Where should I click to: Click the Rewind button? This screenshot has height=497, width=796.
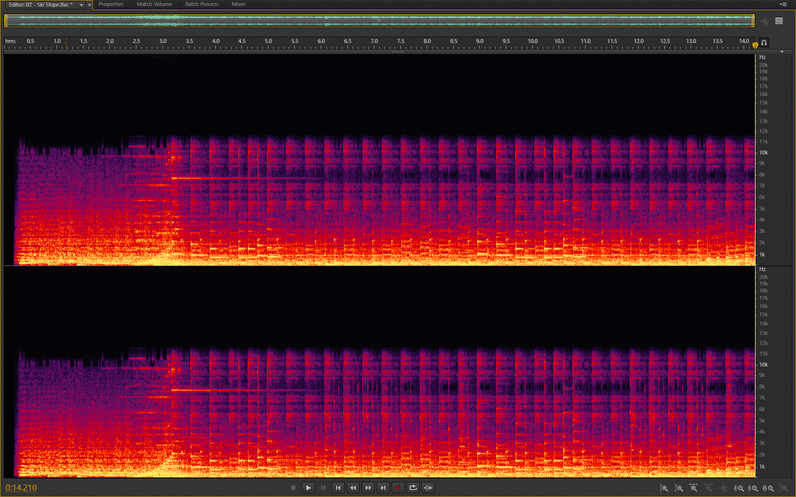point(353,487)
